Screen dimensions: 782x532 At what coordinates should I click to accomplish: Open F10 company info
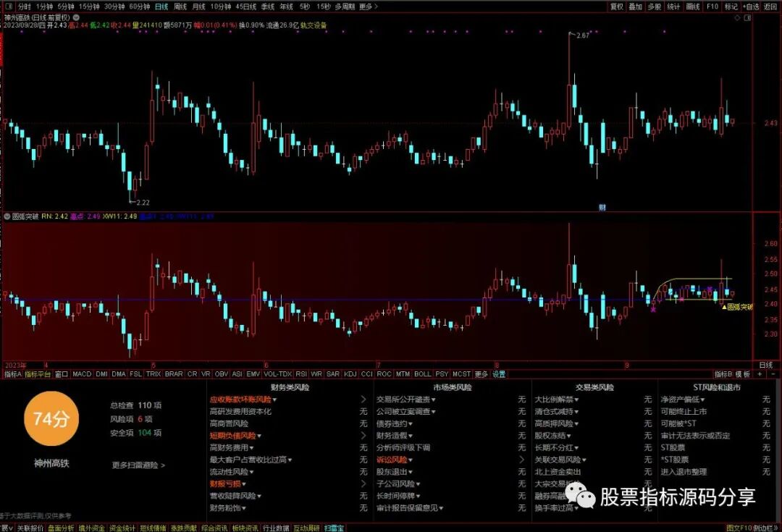pyautogui.click(x=712, y=7)
